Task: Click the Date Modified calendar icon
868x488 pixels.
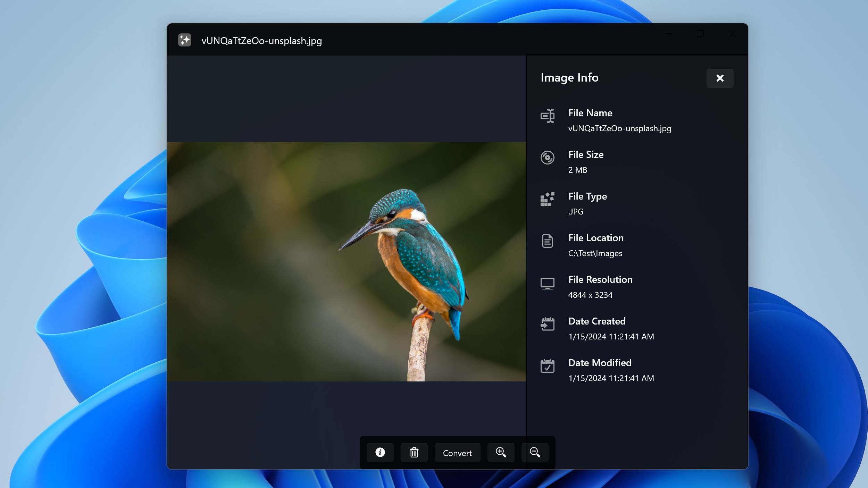Action: coord(548,366)
